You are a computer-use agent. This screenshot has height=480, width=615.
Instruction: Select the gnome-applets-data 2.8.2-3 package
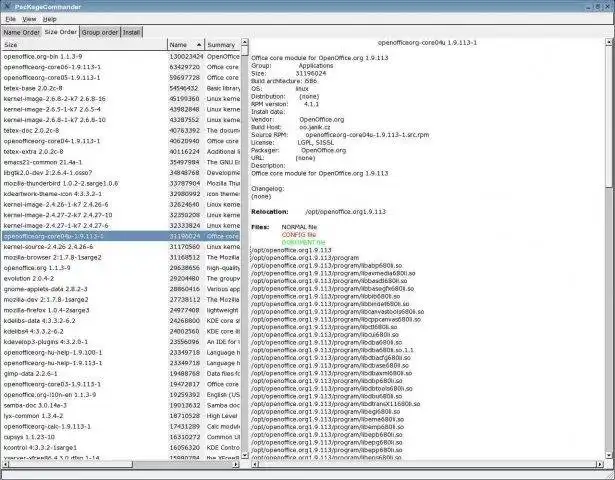(121, 289)
